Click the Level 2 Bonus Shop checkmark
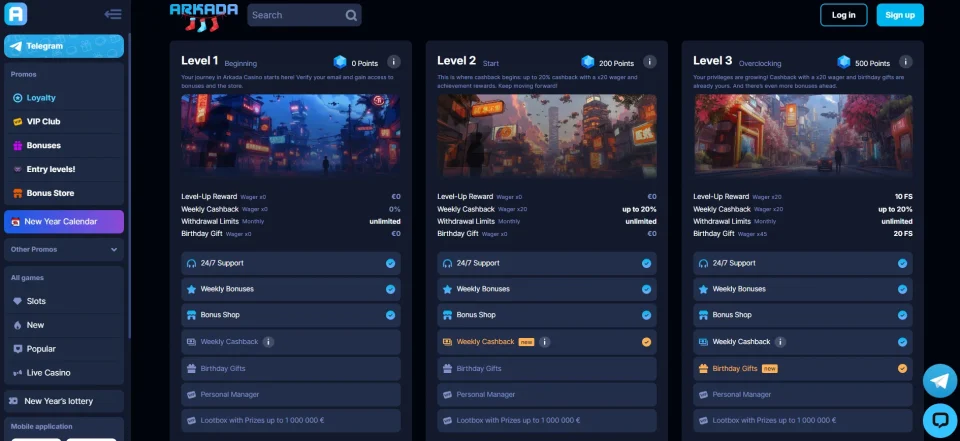960x441 pixels. point(646,315)
